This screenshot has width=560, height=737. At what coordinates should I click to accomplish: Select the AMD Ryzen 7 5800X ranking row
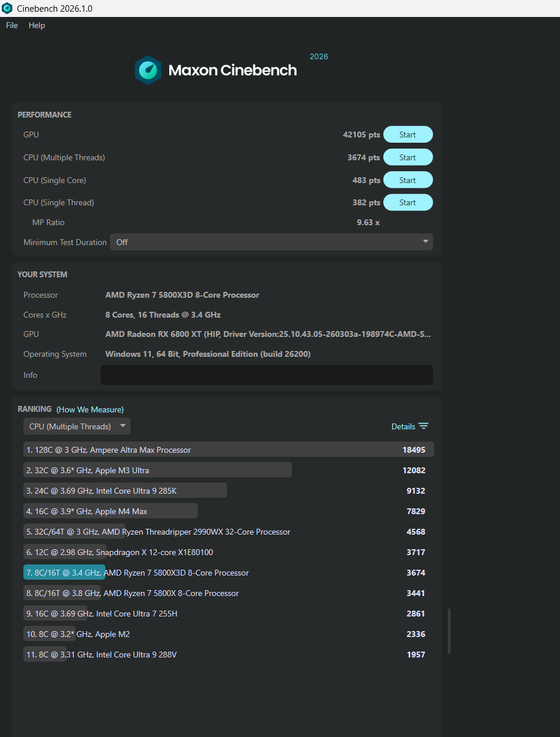coord(229,593)
